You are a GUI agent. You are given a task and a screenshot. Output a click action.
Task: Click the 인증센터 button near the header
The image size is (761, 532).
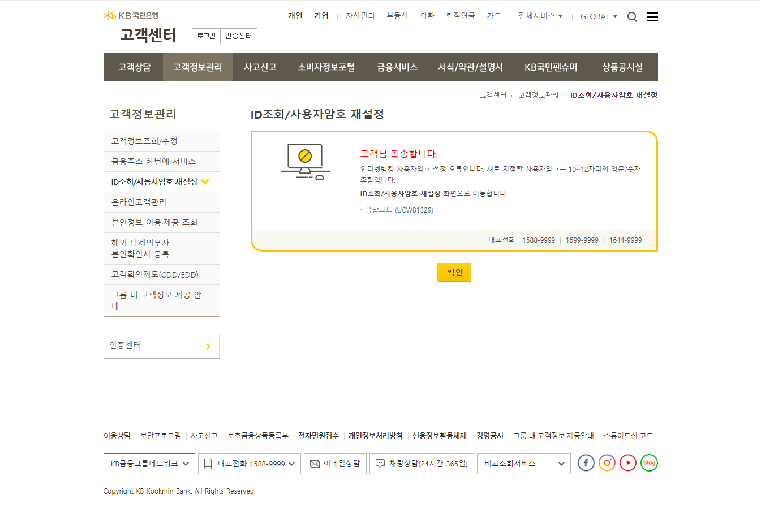[239, 36]
